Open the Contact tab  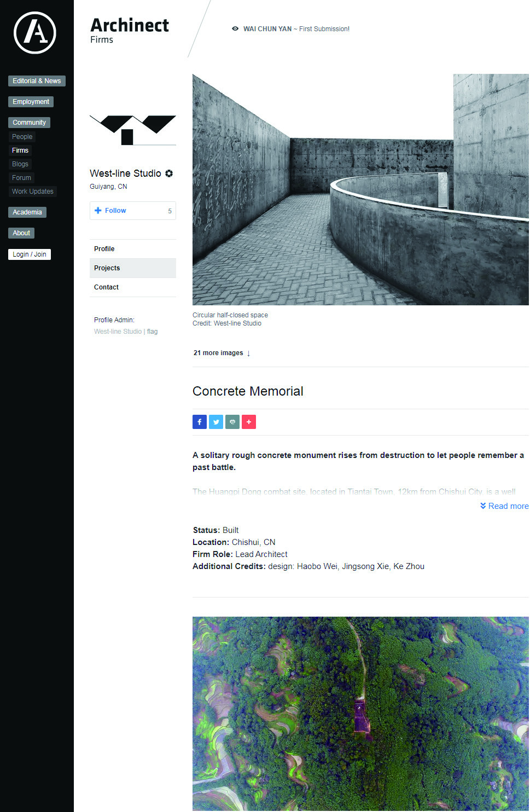tap(133, 287)
